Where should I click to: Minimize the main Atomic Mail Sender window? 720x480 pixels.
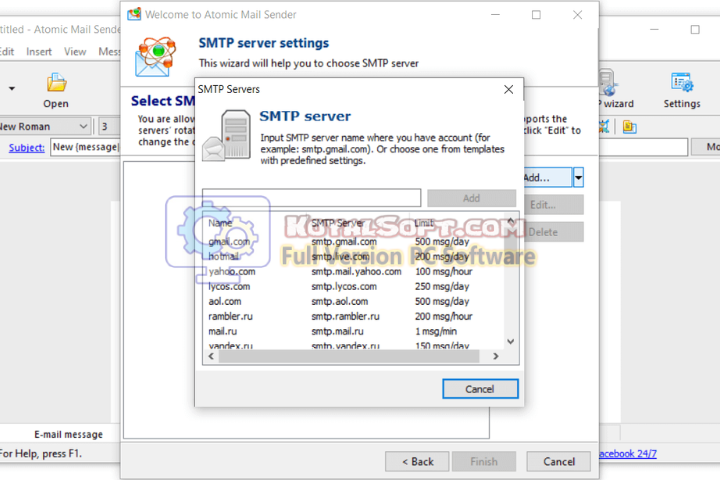tap(654, 29)
